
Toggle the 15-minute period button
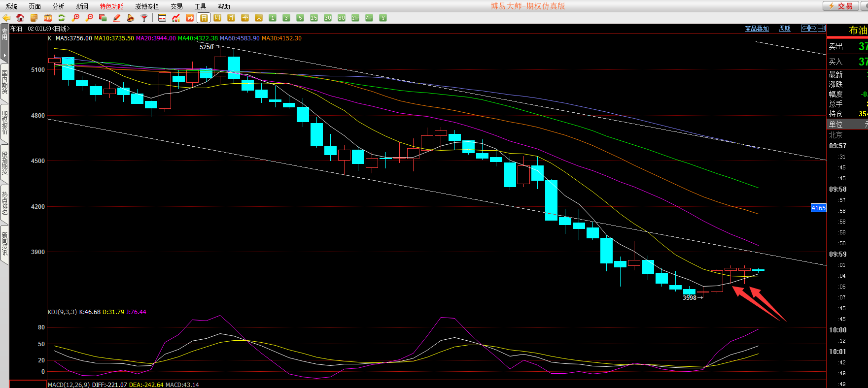(314, 18)
